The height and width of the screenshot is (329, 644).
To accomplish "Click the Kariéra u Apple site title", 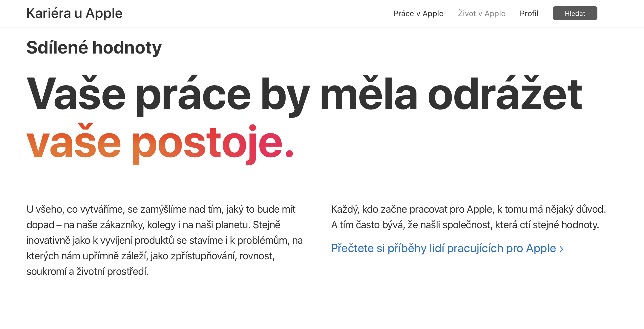I will click(x=74, y=13).
